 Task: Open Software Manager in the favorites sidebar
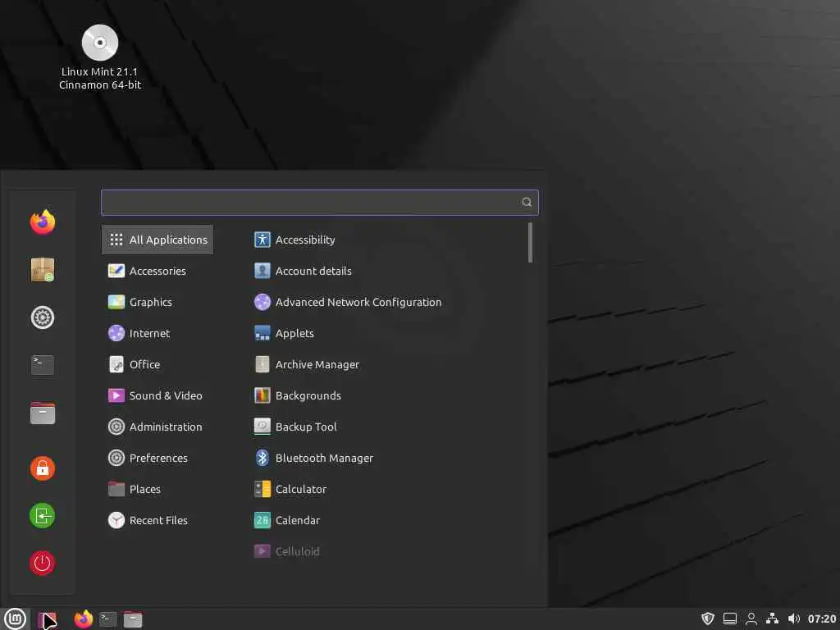[43, 269]
